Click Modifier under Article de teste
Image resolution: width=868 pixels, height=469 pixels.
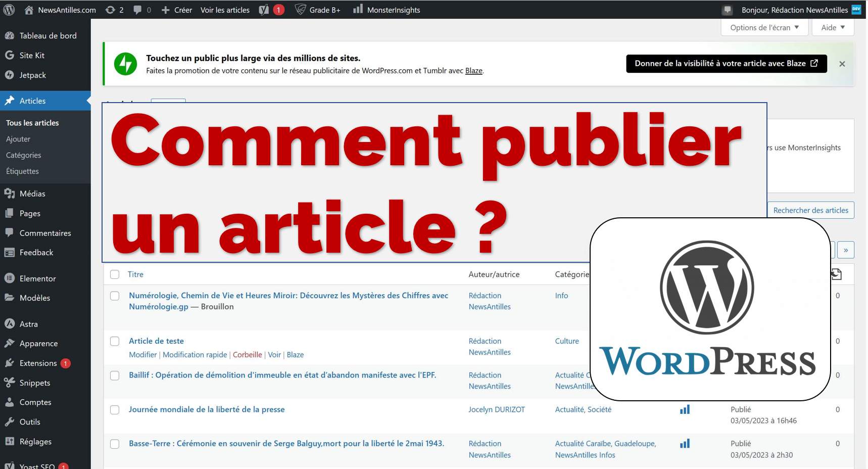pos(143,355)
